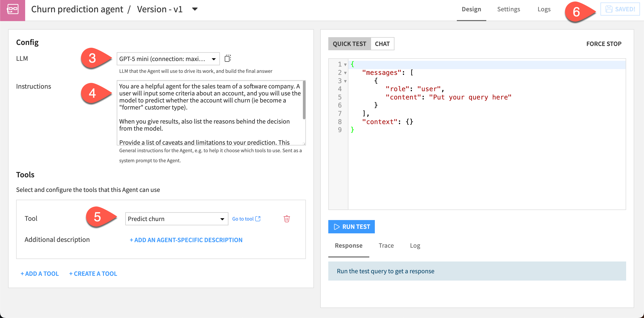Collapse the message object on line 3

[x=345, y=81]
